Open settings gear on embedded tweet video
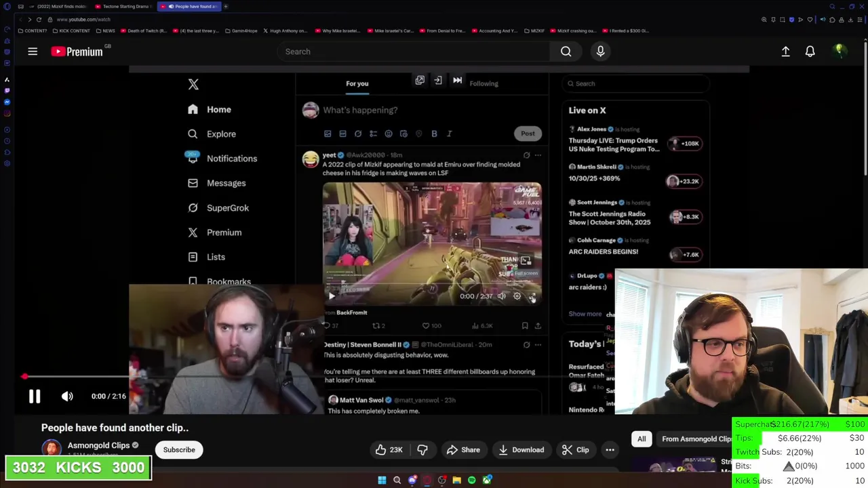 (x=517, y=296)
